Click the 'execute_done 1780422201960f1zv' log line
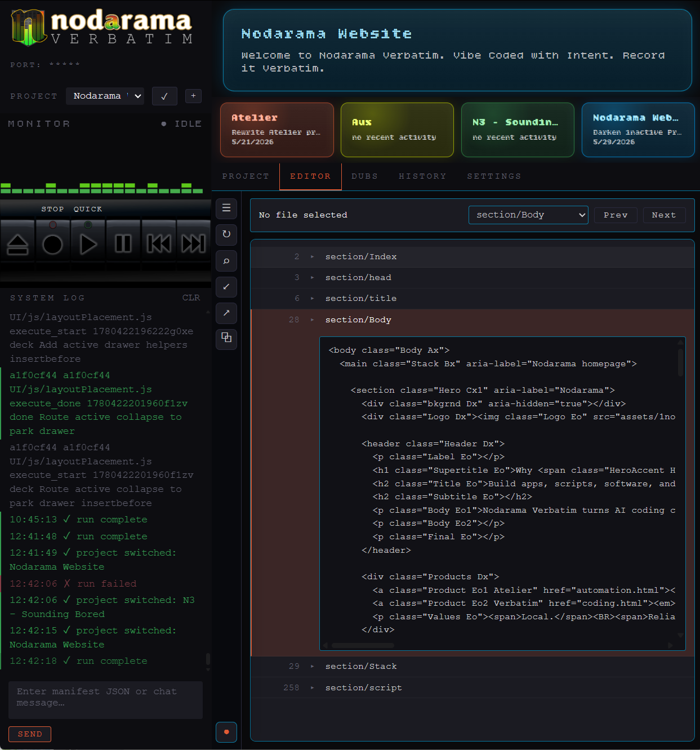The height and width of the screenshot is (750, 700). click(99, 403)
